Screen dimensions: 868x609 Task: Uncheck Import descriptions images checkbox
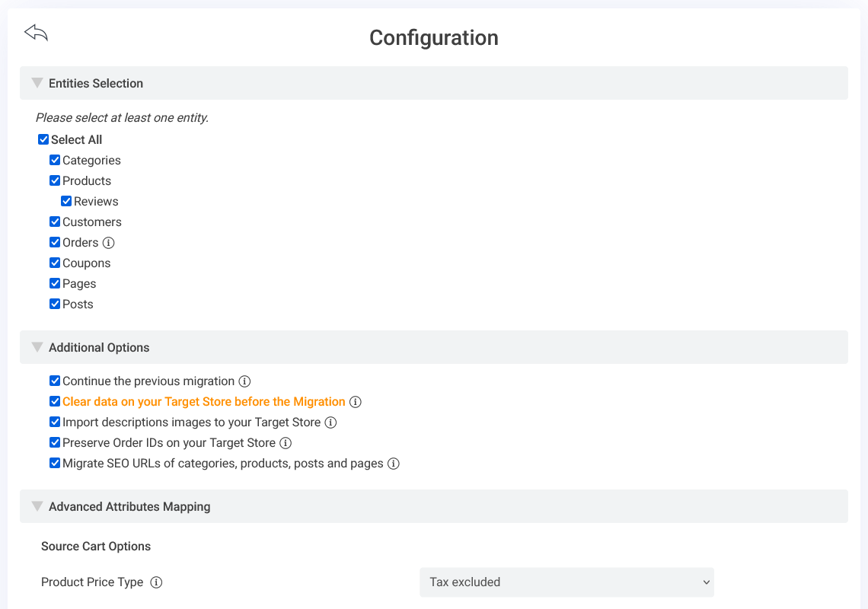[x=55, y=422]
